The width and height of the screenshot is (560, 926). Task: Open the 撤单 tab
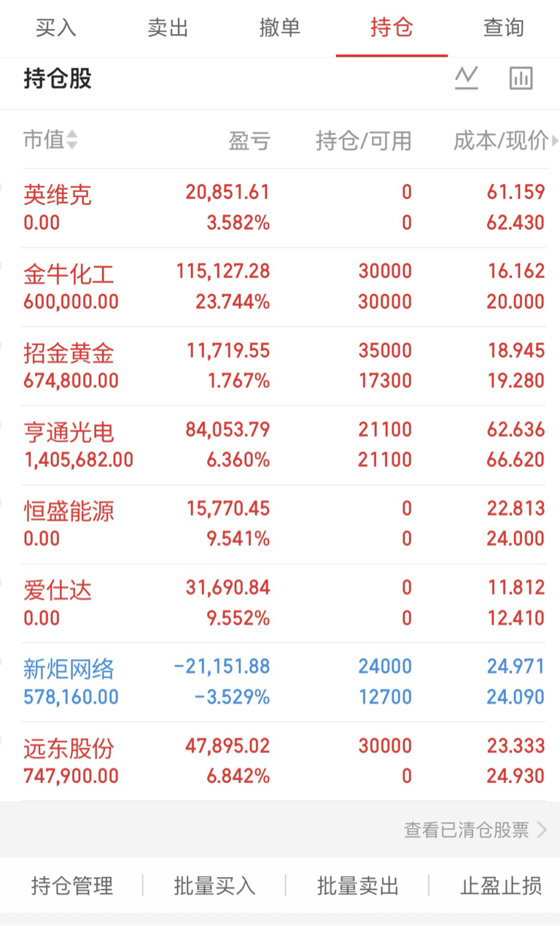tap(280, 28)
